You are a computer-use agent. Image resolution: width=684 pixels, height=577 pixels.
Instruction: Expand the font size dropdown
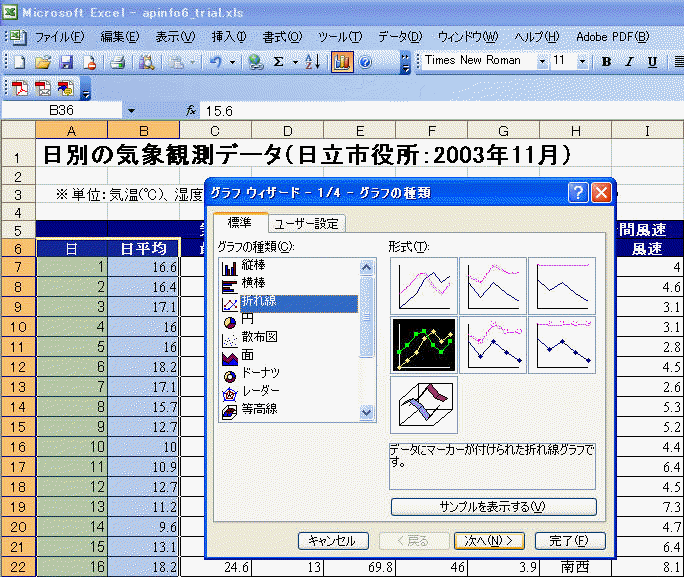tap(585, 62)
